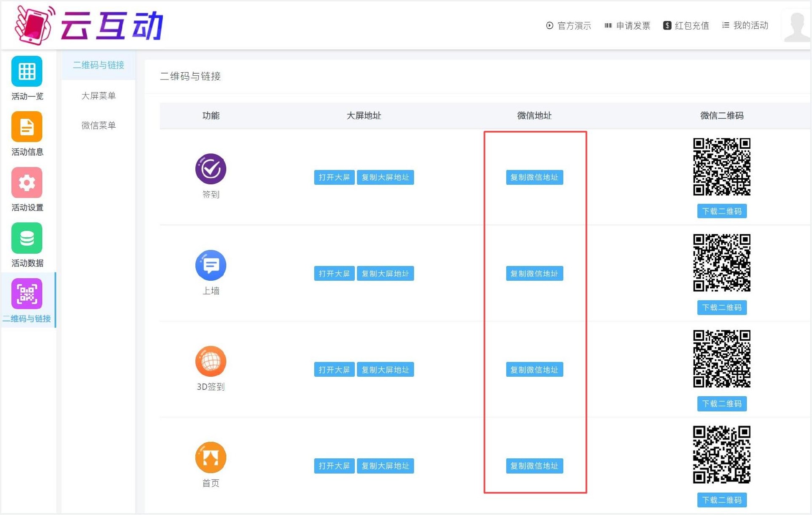
Task: Open the 活动数据 database icon
Action: point(27,238)
